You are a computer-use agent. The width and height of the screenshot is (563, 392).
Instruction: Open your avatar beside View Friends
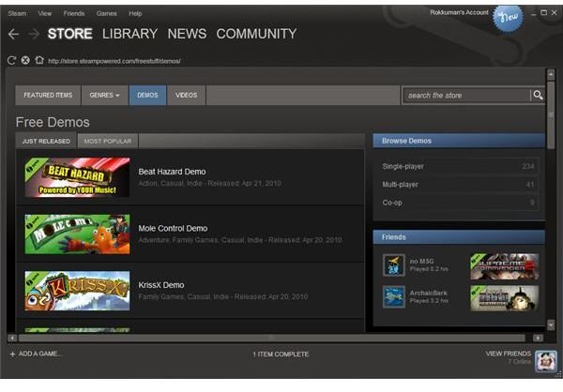click(x=546, y=361)
